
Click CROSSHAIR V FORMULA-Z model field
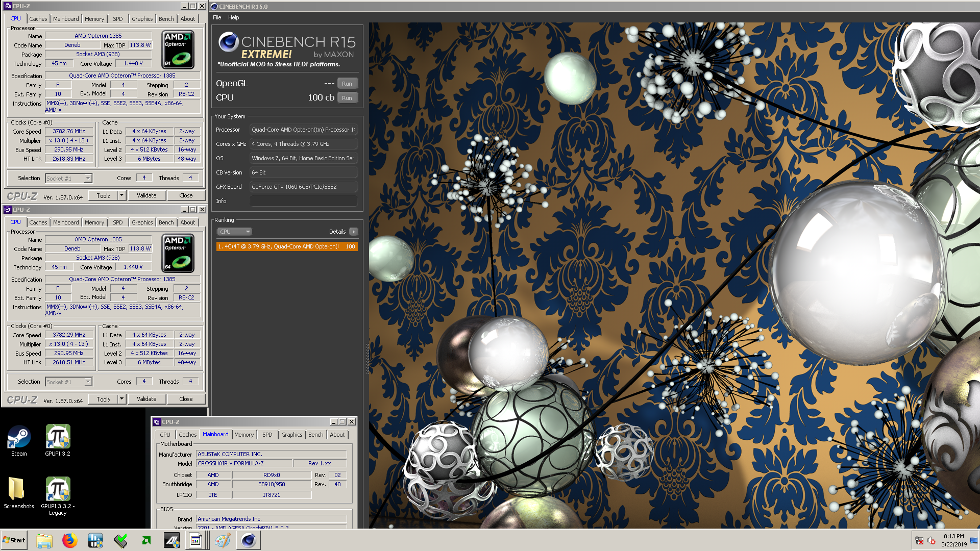(x=244, y=463)
